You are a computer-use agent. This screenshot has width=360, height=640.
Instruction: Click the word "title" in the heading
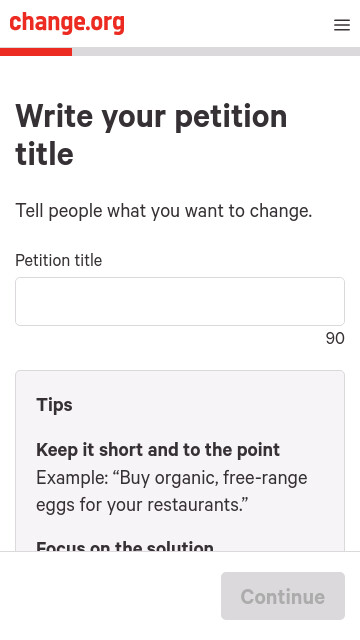tap(44, 154)
